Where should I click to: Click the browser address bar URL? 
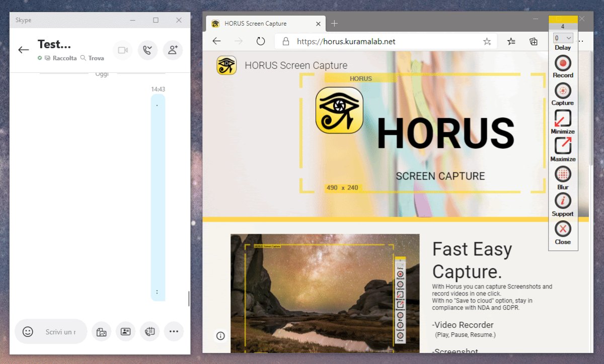pyautogui.click(x=346, y=42)
